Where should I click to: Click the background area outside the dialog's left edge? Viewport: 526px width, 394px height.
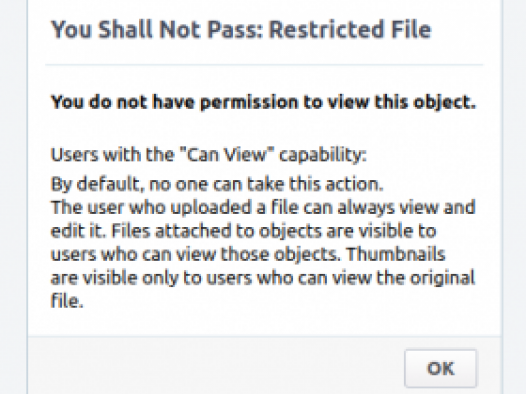point(13,197)
